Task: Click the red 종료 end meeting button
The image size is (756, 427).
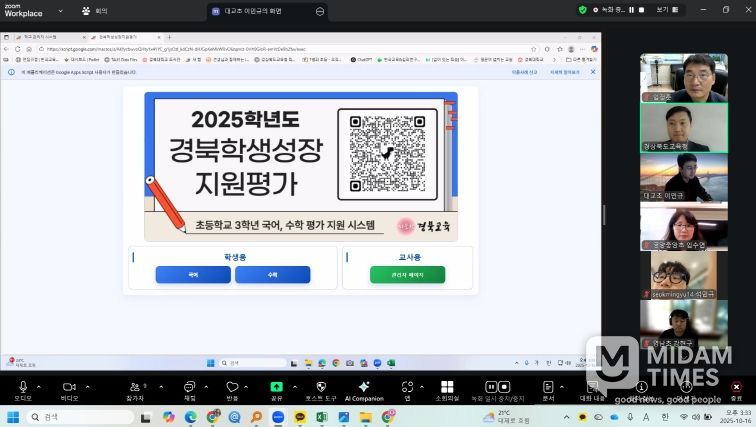Action: [x=736, y=386]
